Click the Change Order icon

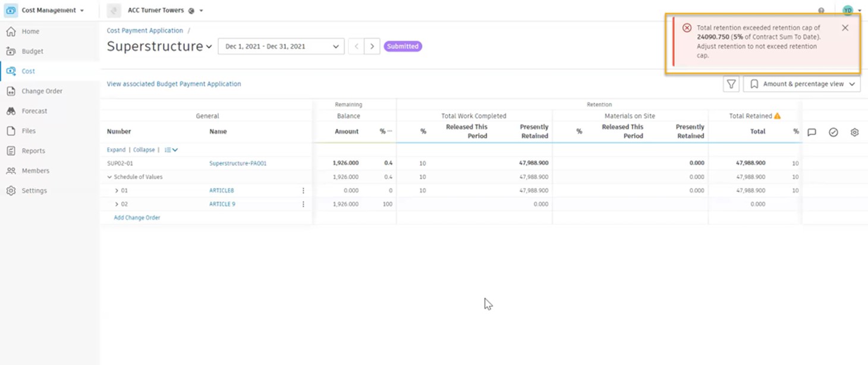(11, 91)
